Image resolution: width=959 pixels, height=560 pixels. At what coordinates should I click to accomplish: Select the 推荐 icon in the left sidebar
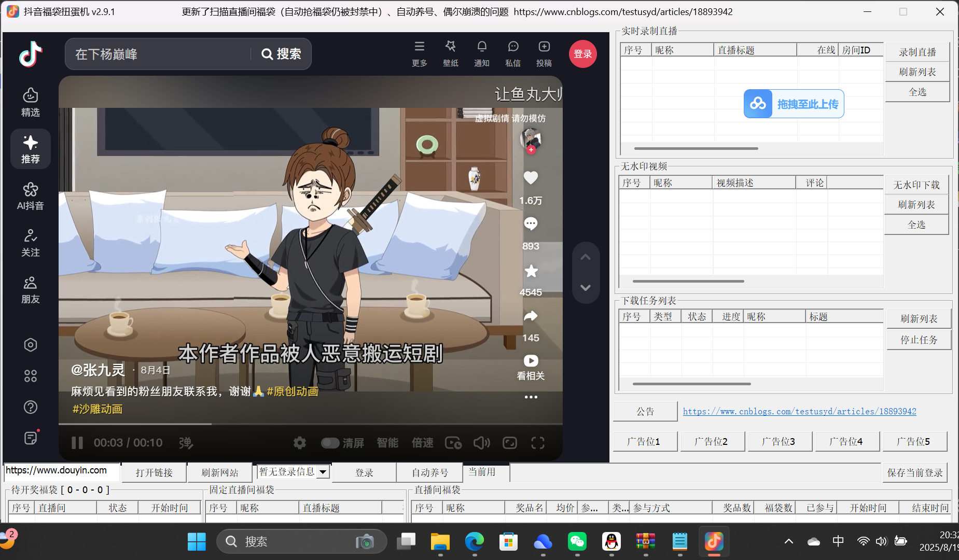click(30, 149)
